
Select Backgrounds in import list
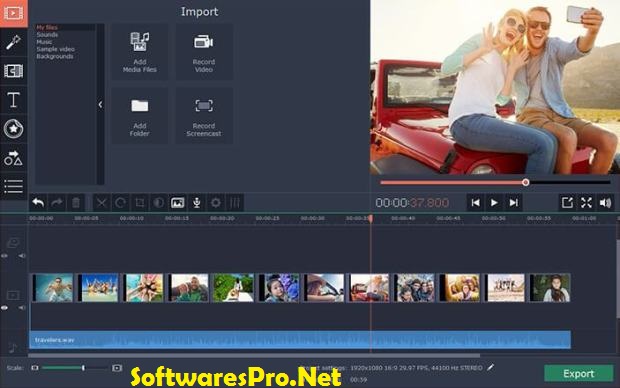55,56
